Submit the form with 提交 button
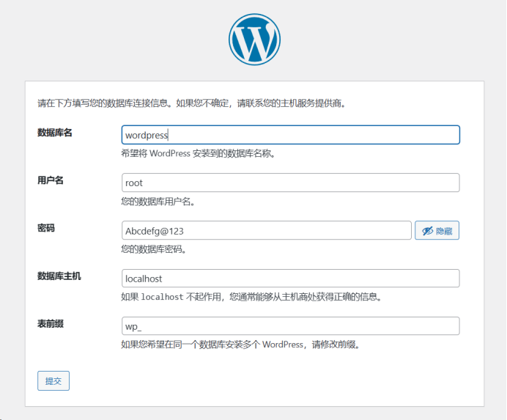 [53, 381]
